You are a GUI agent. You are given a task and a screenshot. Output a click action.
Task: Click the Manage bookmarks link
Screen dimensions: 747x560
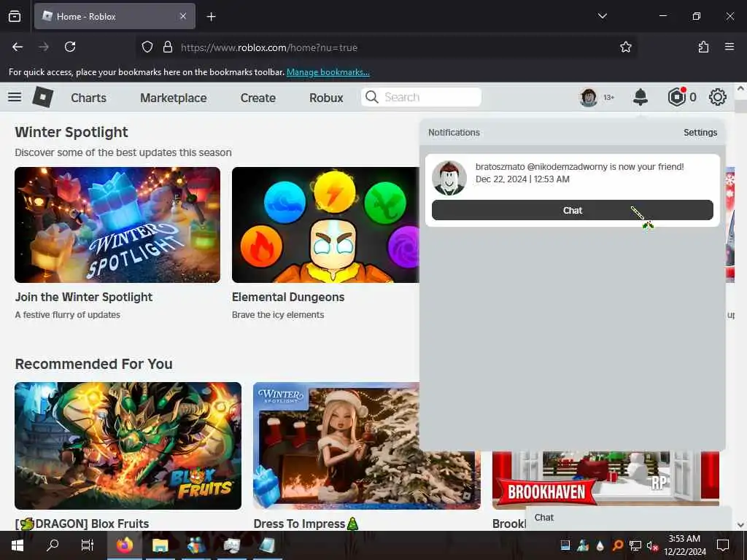click(328, 72)
